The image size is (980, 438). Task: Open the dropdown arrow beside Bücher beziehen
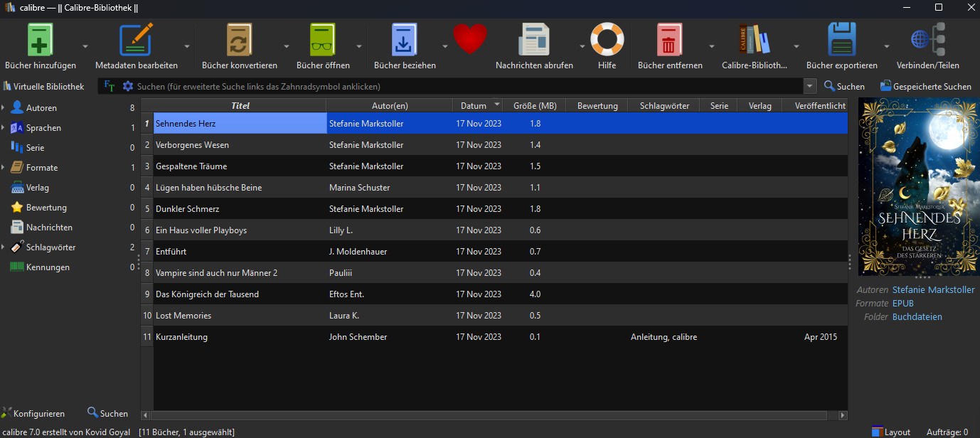[x=445, y=46]
